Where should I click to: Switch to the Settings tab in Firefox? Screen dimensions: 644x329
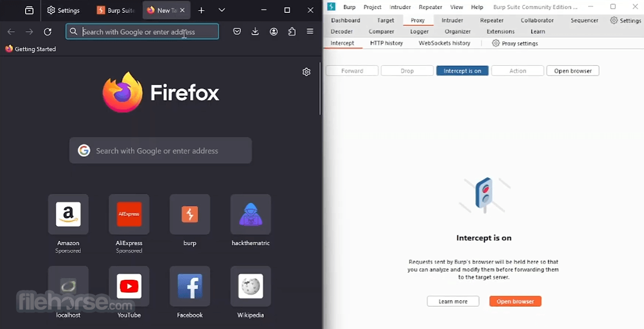(x=64, y=10)
